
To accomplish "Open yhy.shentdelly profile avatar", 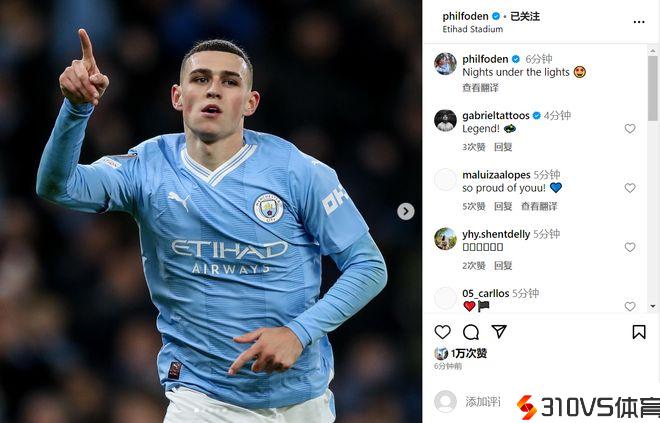I will click(x=445, y=239).
